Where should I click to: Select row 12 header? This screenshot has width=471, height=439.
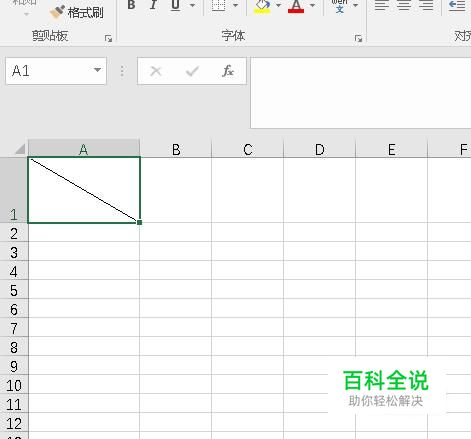(x=14, y=423)
